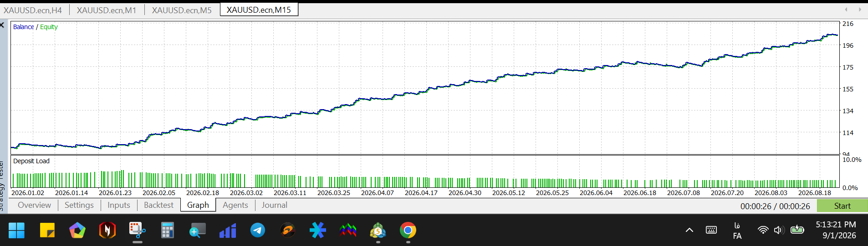Open volume control in system tray

[x=778, y=230]
